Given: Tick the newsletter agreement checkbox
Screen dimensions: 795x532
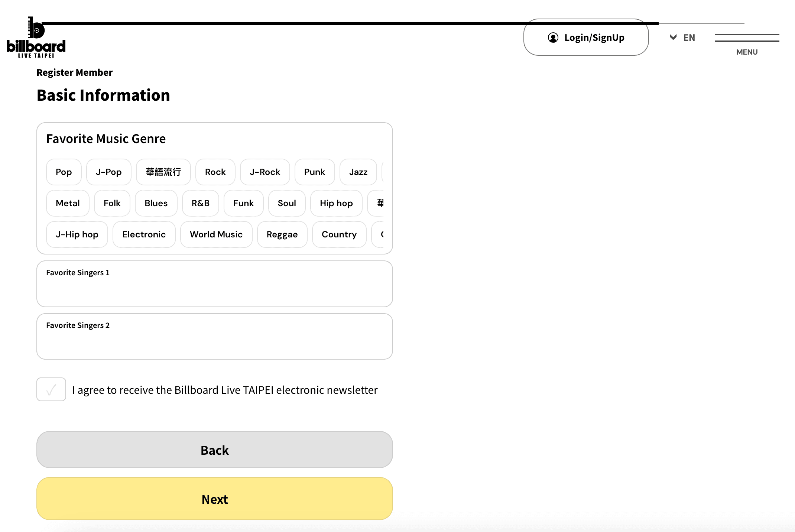Looking at the screenshot, I should pyautogui.click(x=51, y=389).
